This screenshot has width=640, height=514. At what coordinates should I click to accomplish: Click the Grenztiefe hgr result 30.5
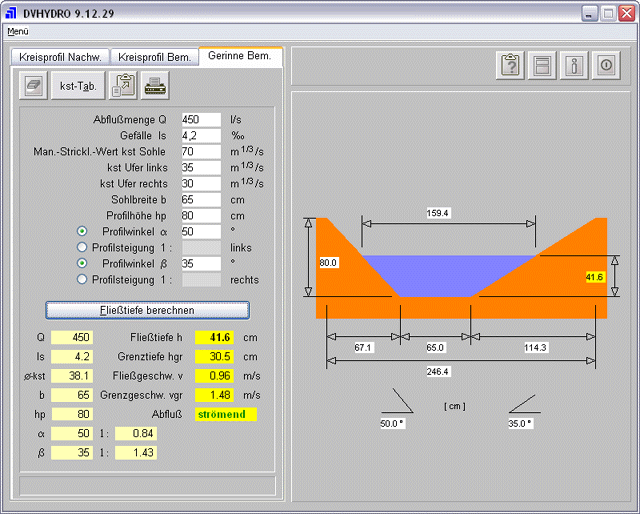[214, 357]
